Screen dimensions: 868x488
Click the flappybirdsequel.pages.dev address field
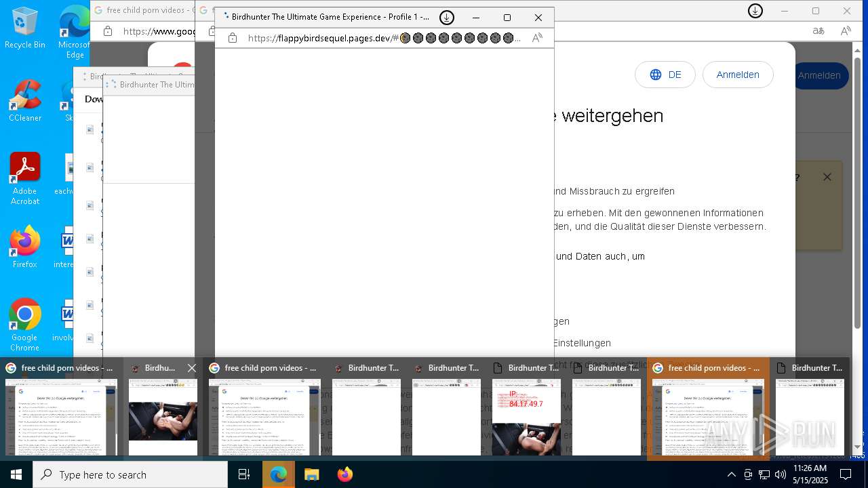pyautogui.click(x=384, y=39)
